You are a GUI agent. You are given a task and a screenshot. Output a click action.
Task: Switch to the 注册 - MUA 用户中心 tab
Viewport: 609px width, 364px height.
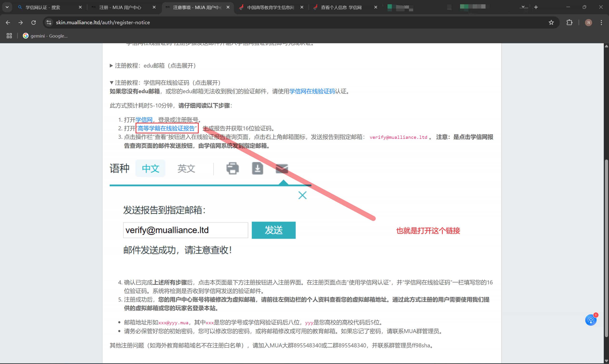[x=120, y=7]
